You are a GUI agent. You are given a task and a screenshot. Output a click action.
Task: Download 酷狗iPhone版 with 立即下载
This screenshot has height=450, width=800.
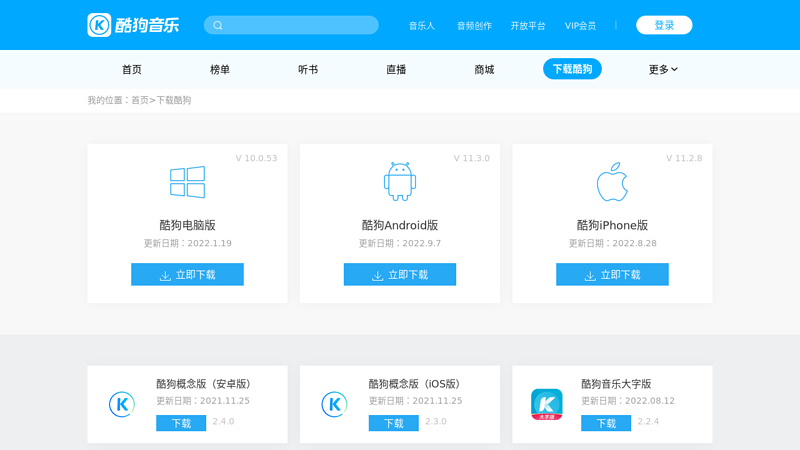[612, 274]
